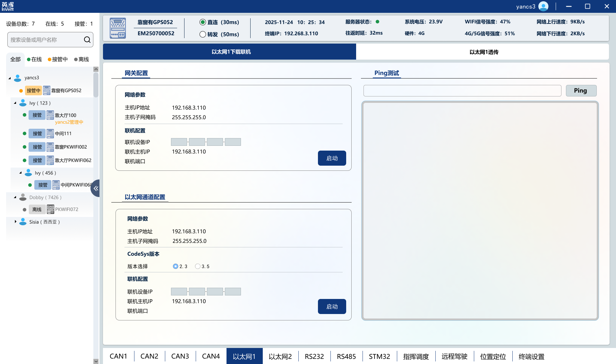
Task: Click the search magnifier icon
Action: point(87,40)
